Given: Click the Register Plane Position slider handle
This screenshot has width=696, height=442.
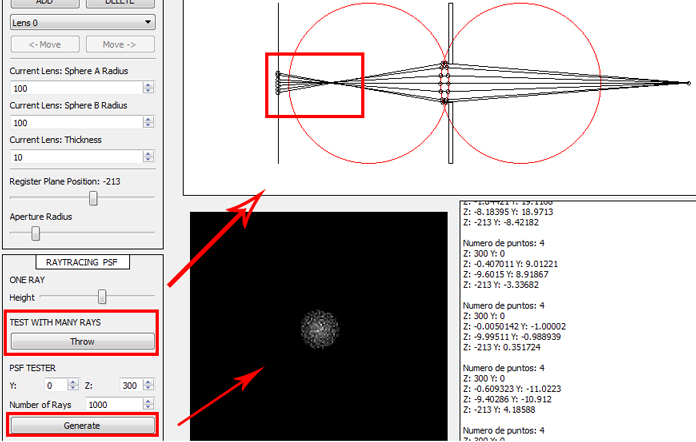Looking at the screenshot, I should point(93,198).
